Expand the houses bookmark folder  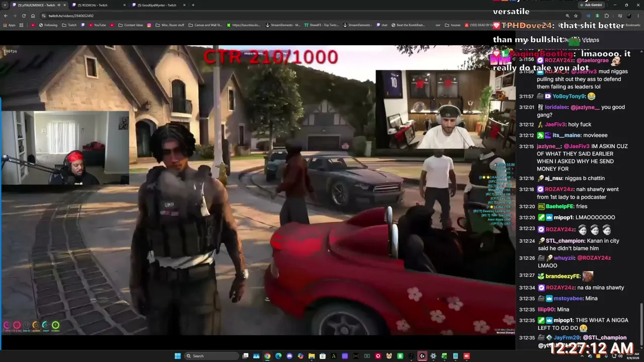[x=453, y=25]
